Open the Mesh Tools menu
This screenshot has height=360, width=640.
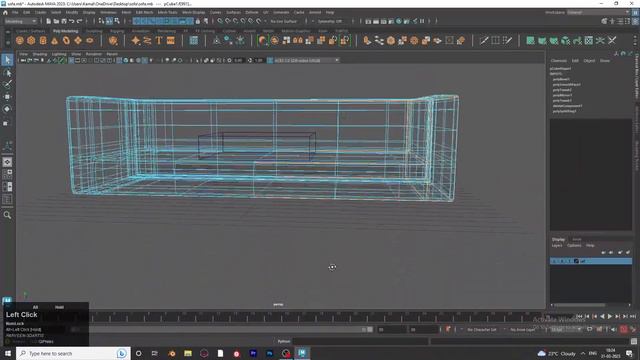pyautogui.click(x=167, y=13)
